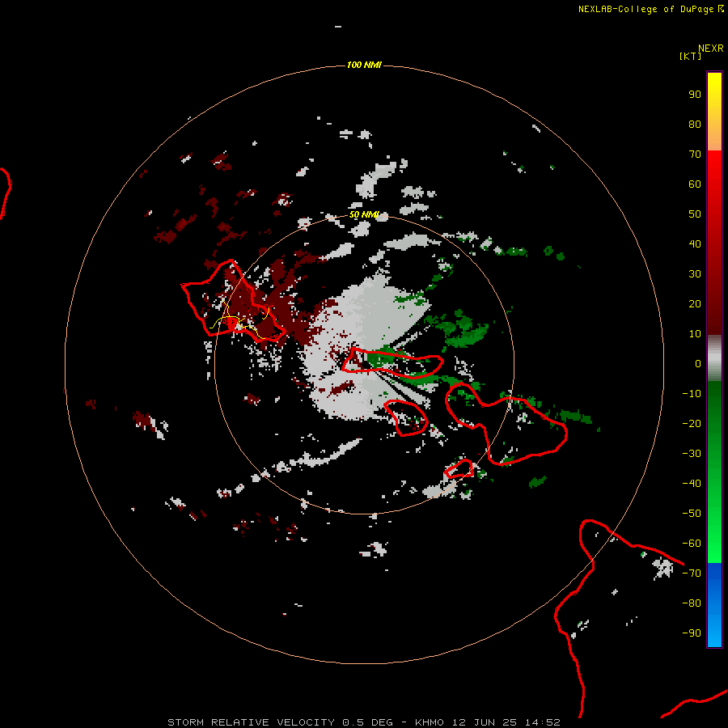The height and width of the screenshot is (728, 728).
Task: Click the Storm Relative Velocity caption text
Action: point(364,722)
